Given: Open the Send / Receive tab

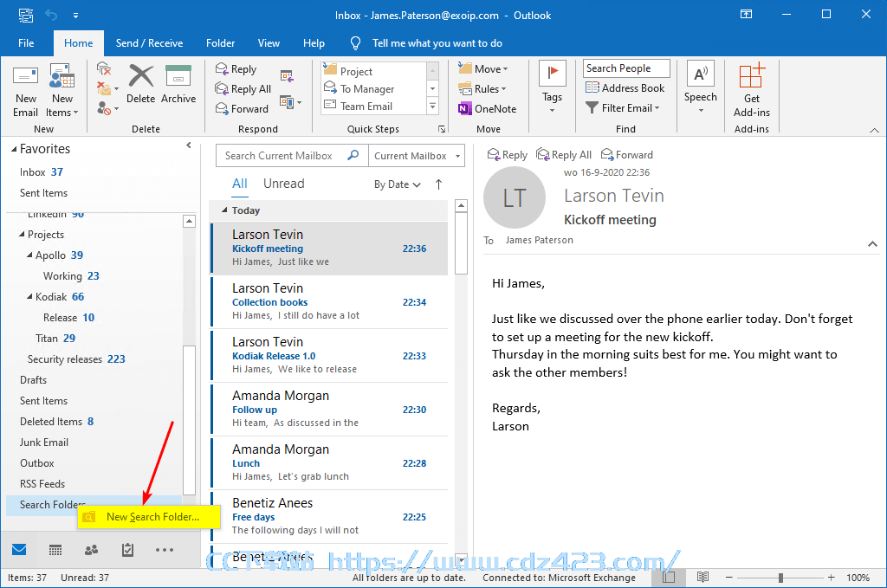Looking at the screenshot, I should click(149, 43).
